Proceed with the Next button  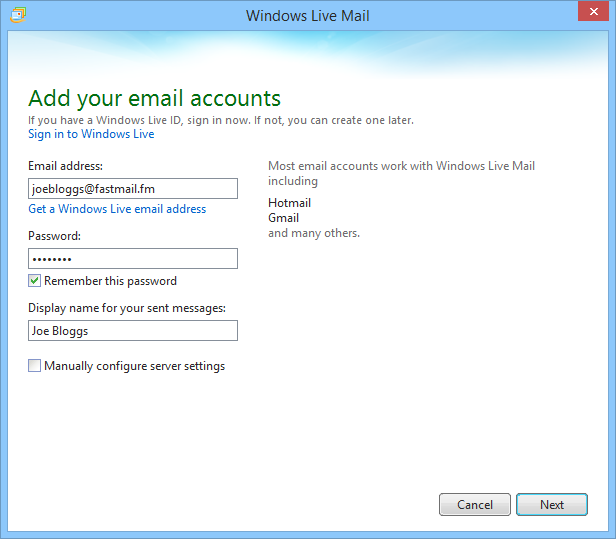click(552, 505)
